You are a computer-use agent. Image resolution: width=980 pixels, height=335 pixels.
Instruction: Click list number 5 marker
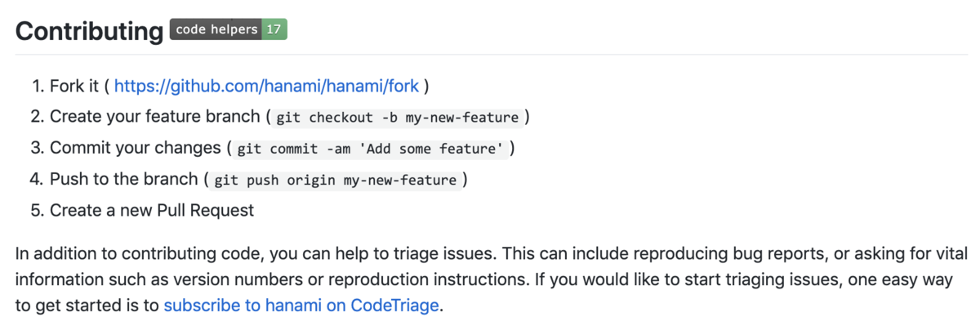[x=37, y=210]
